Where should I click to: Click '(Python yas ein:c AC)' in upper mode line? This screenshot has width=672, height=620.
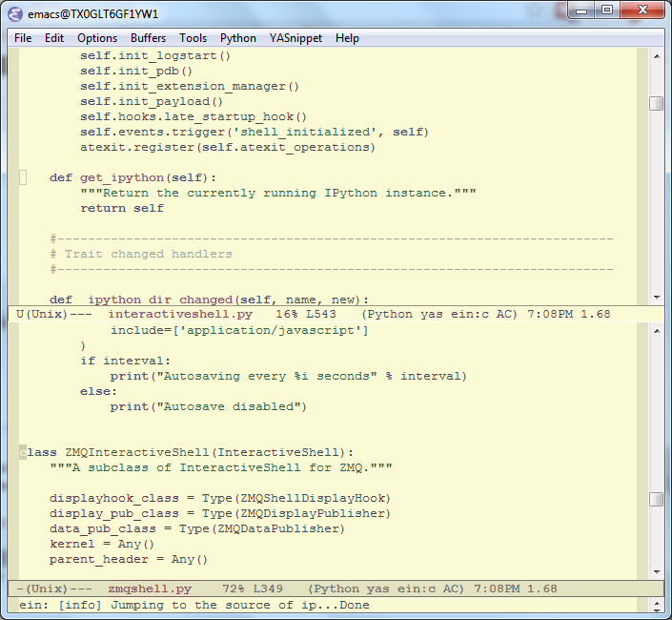439,314
